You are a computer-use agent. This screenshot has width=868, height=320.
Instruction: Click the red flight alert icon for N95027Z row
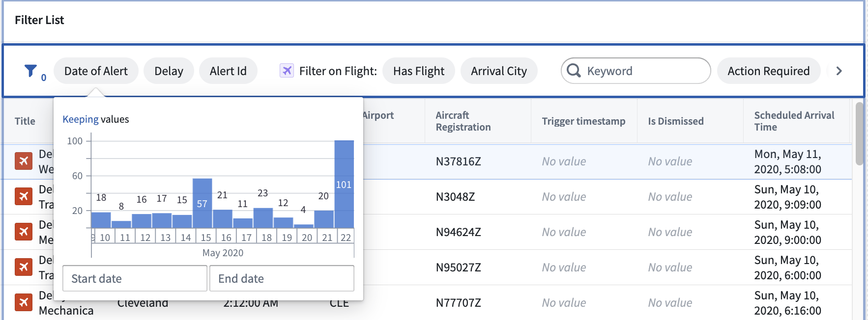pos(24,267)
